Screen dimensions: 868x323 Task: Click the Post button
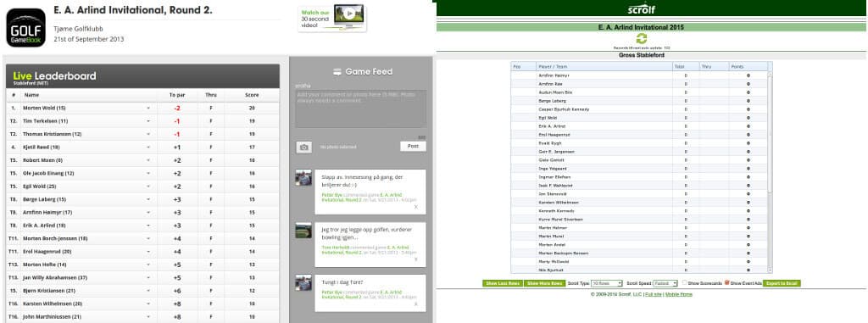click(x=413, y=147)
